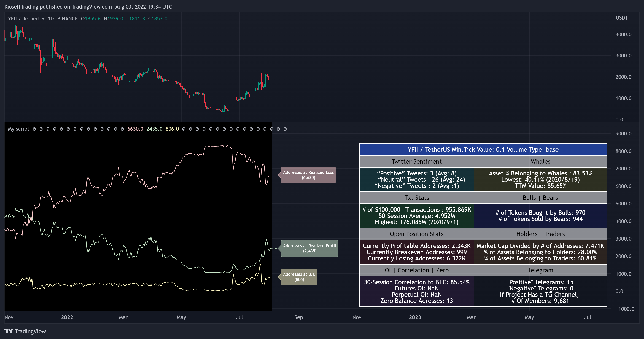
Task: Click the H1929.0 high value in header
Action: 113,19
